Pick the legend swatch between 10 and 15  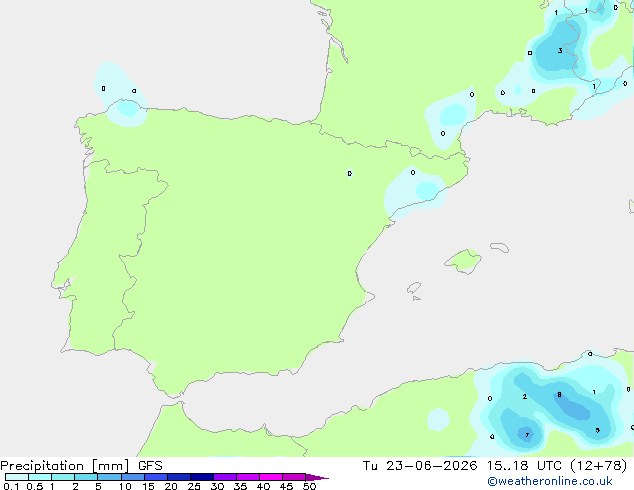coord(132,477)
